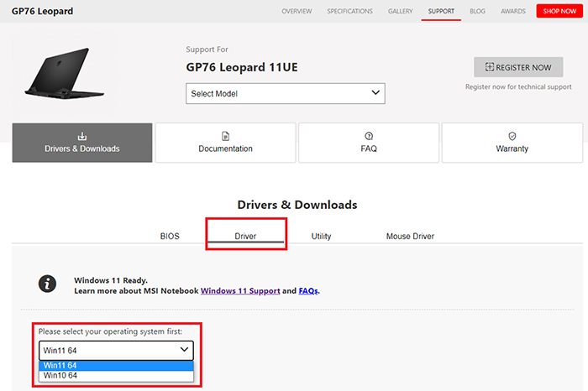This screenshot has width=588, height=391.
Task: Switch to the Mouse Driver tab
Action: 410,237
